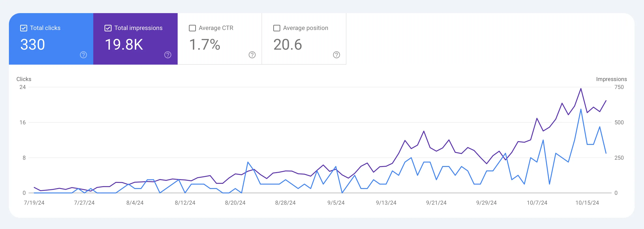Enable the Average position checkbox
The width and height of the screenshot is (644, 229).
pos(277,28)
